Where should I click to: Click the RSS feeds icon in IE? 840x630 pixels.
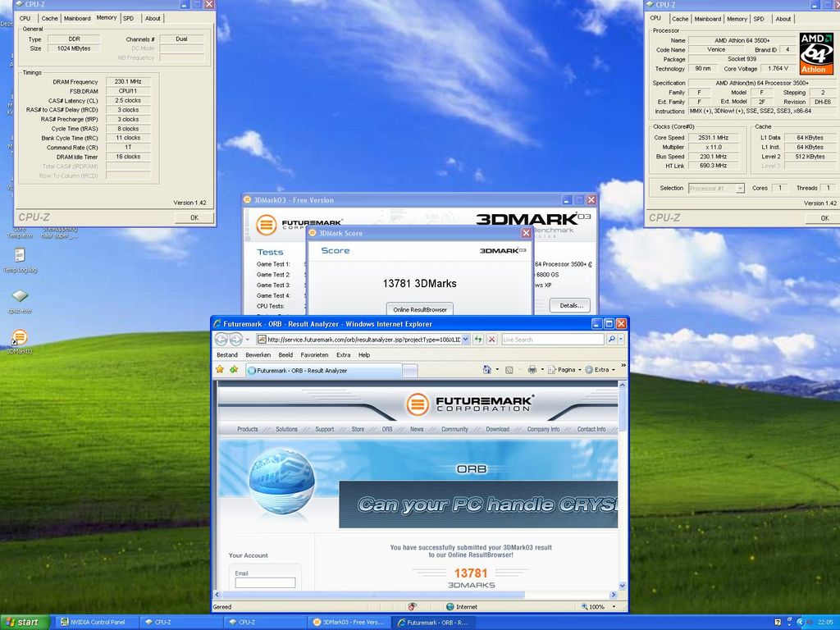[x=509, y=370]
